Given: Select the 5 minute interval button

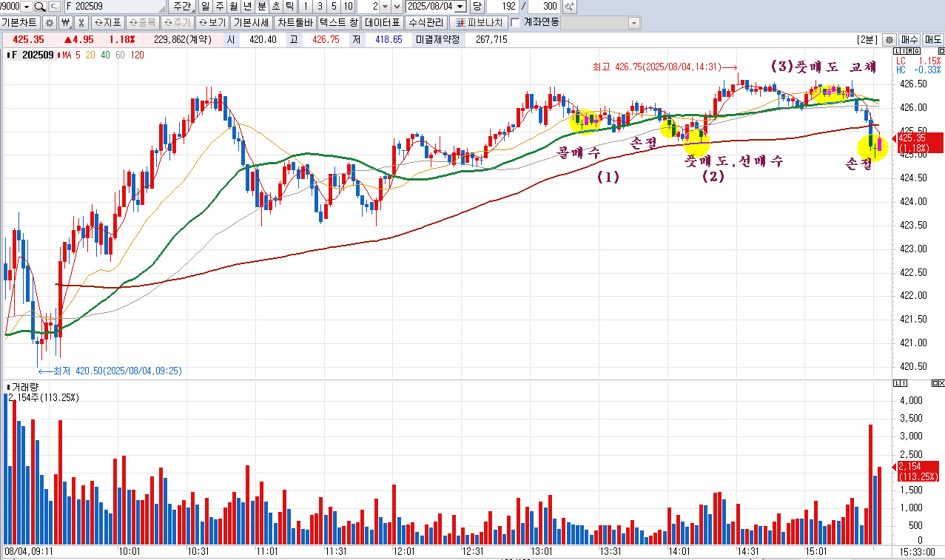Looking at the screenshot, I should 333,7.
